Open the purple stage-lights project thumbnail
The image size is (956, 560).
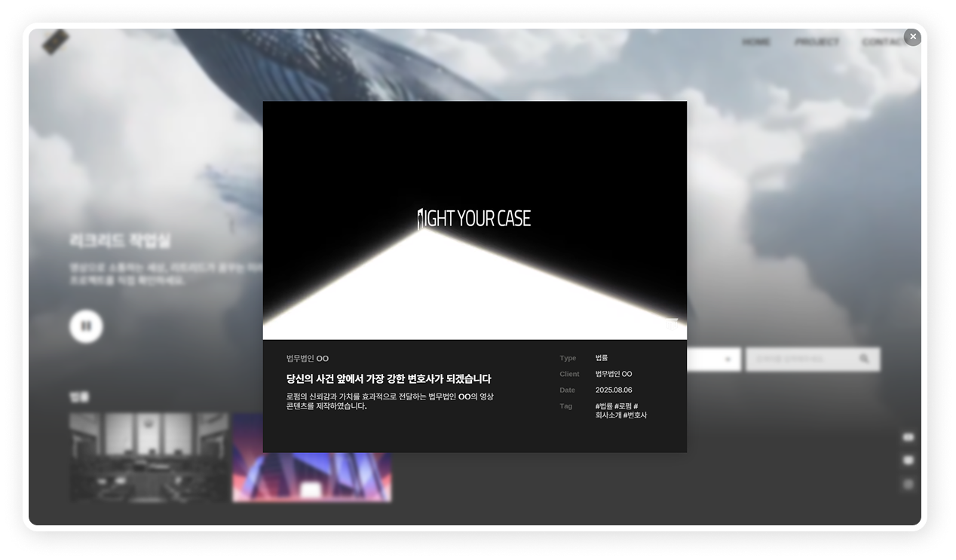pyautogui.click(x=311, y=475)
